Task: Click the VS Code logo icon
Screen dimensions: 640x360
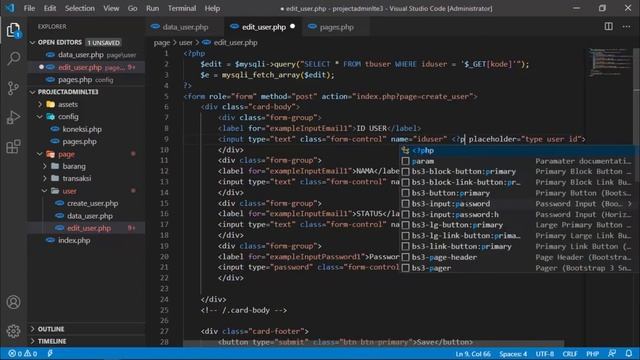Action: [10, 8]
